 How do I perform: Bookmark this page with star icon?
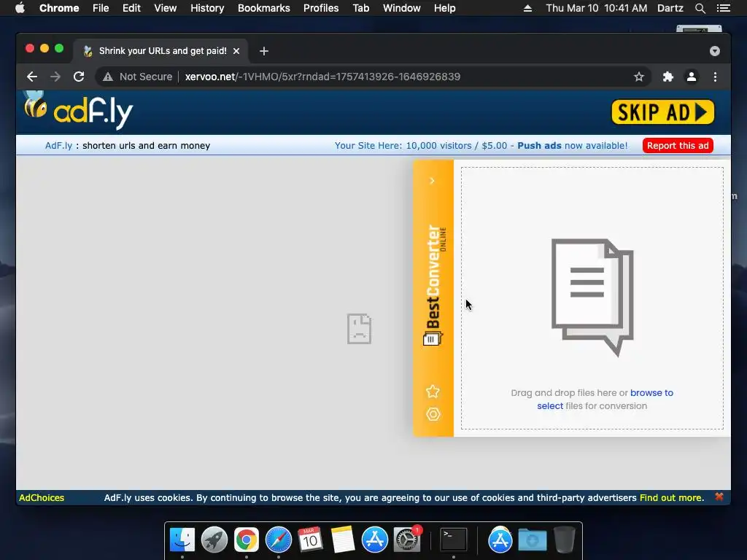click(x=639, y=77)
